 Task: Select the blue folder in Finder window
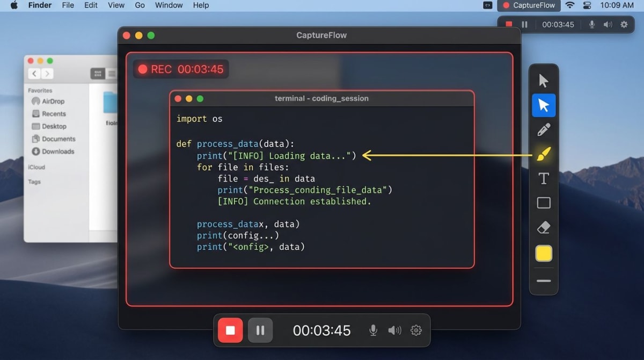[110, 103]
